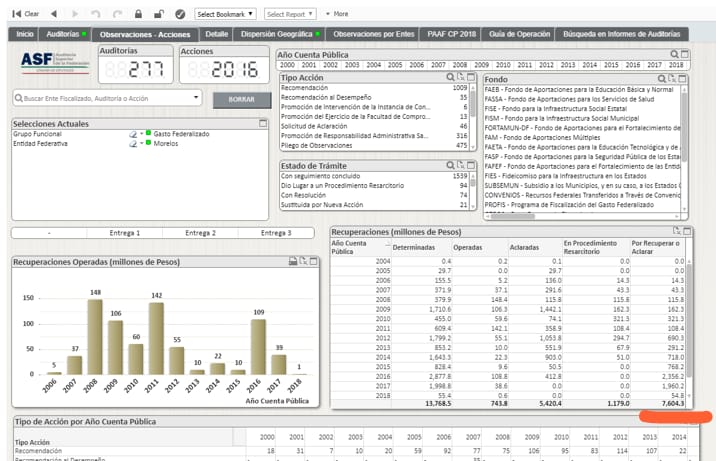
Task: Maximize the Recuperaciones Operadas chart
Action: (315, 261)
